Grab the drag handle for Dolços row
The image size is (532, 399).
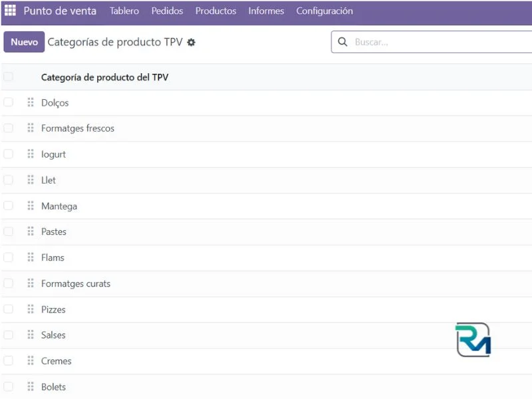pyautogui.click(x=31, y=102)
